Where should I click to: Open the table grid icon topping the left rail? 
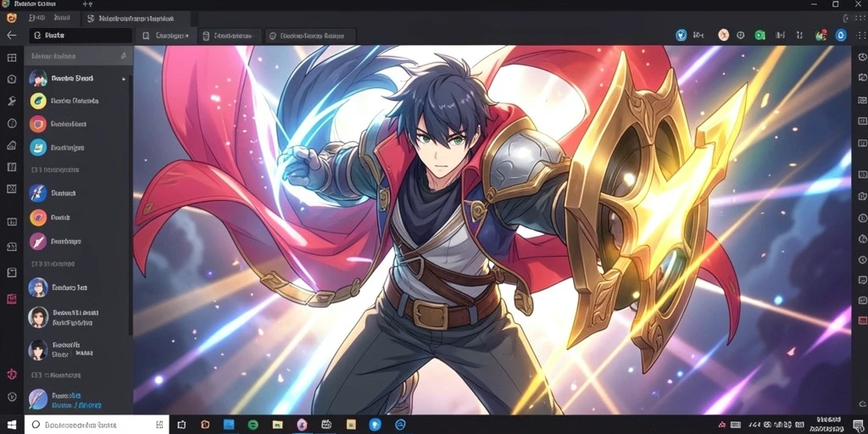tap(12, 58)
